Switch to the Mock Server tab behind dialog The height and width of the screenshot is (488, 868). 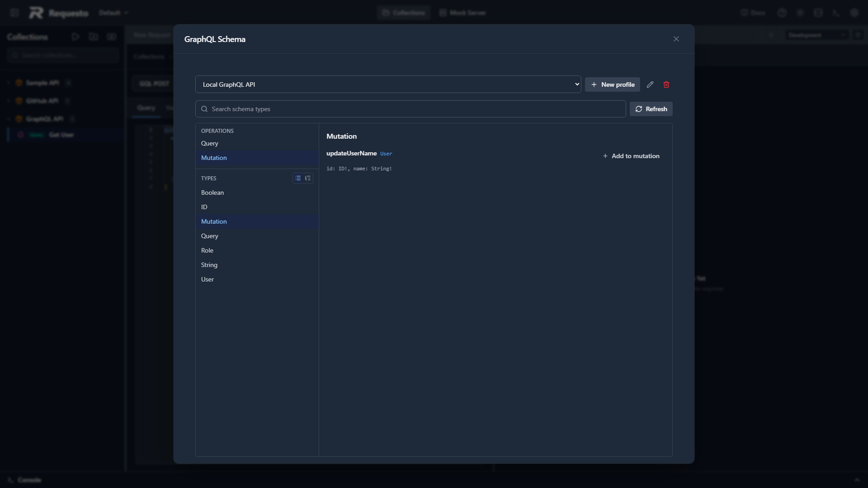coord(462,13)
